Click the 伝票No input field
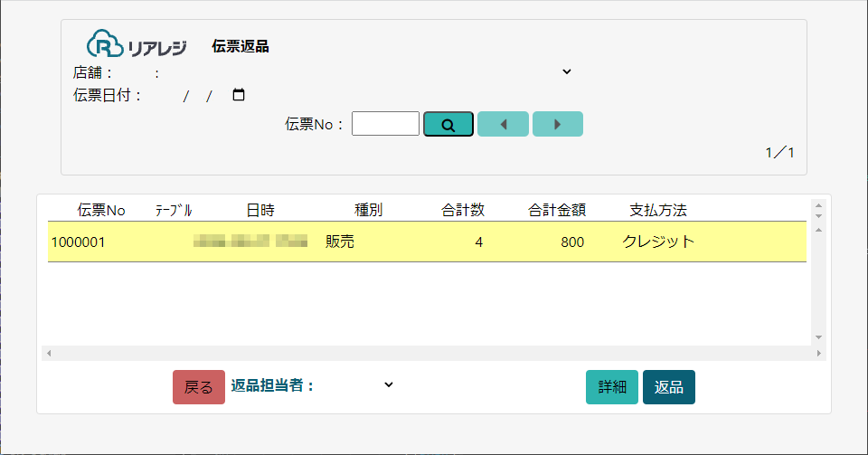This screenshot has height=455, width=868. pos(385,124)
